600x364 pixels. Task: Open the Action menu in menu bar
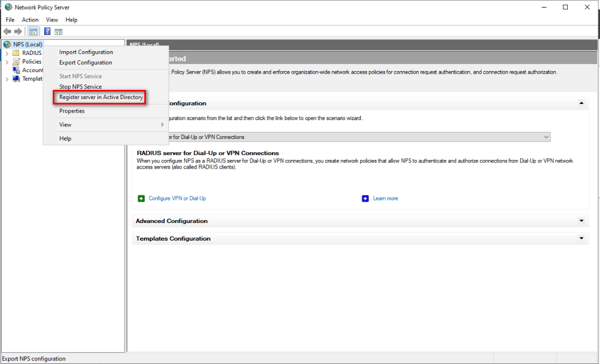click(x=30, y=20)
